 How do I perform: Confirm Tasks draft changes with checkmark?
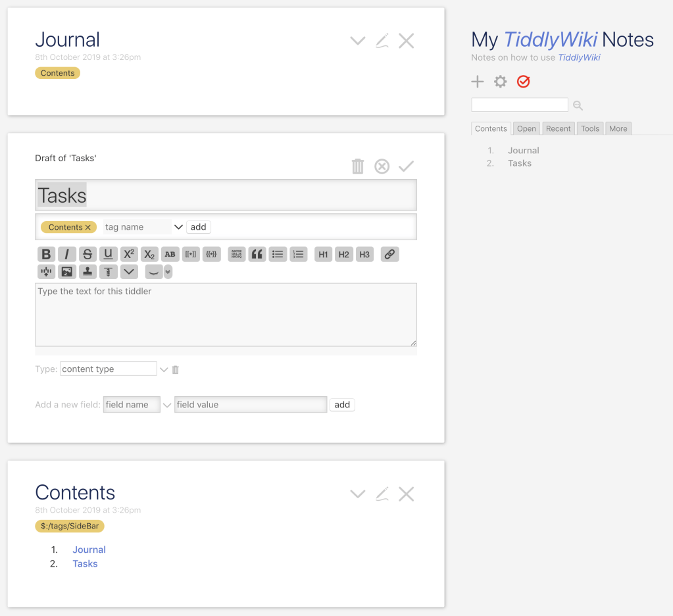pos(406,166)
